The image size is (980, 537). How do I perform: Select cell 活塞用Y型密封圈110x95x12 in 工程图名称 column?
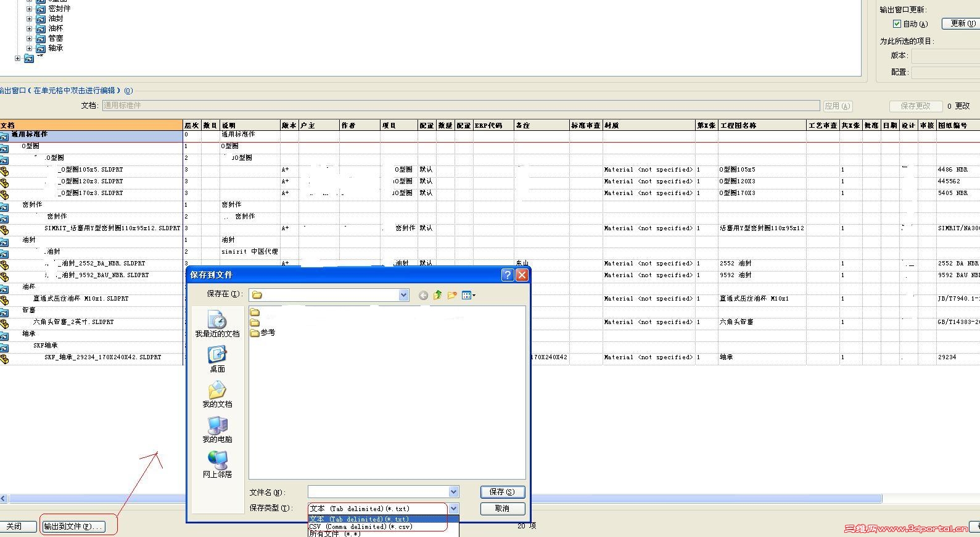click(x=762, y=228)
